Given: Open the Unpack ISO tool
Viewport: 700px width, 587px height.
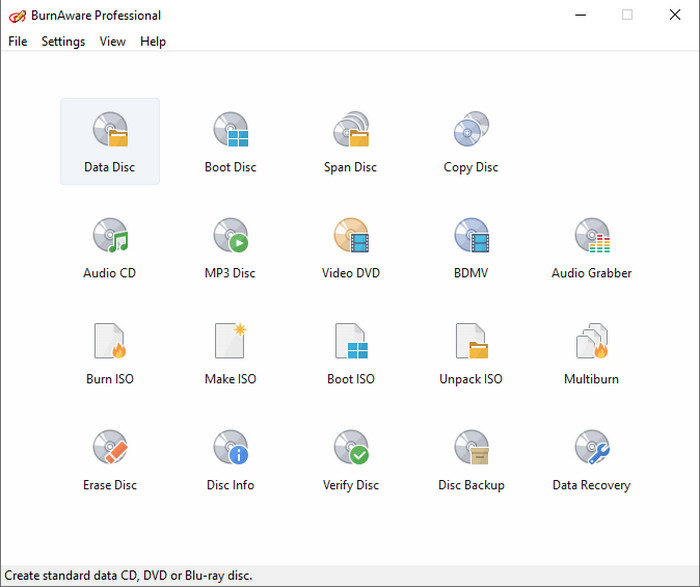Looking at the screenshot, I should [471, 344].
